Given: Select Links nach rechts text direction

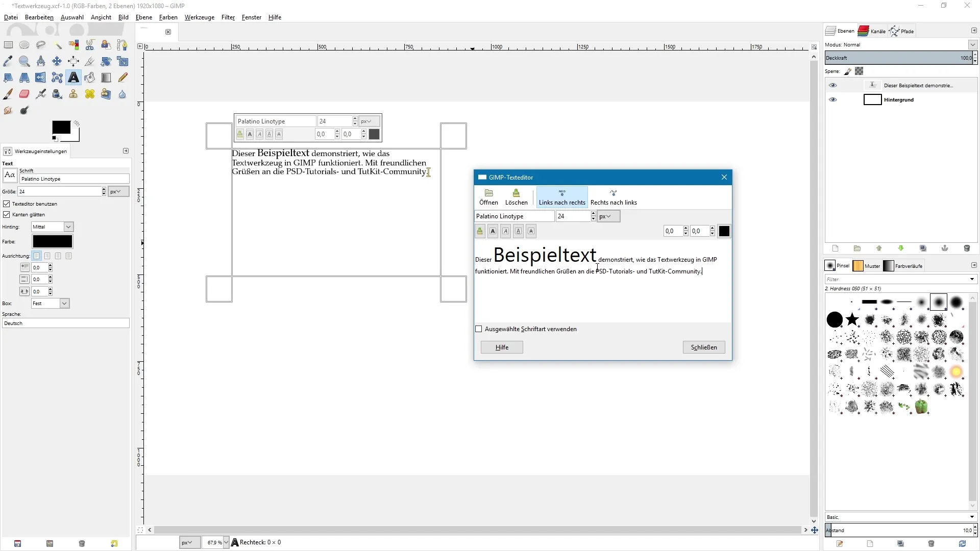Looking at the screenshot, I should (562, 197).
